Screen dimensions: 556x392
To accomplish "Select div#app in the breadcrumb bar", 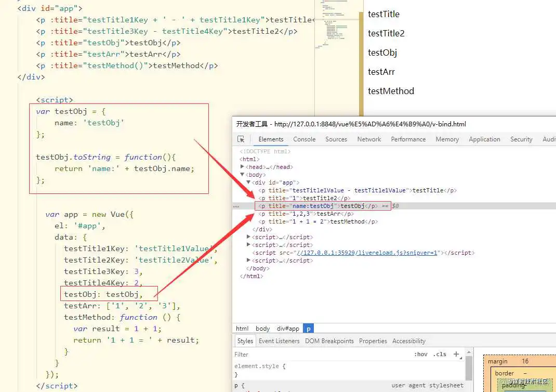I will pos(287,329).
